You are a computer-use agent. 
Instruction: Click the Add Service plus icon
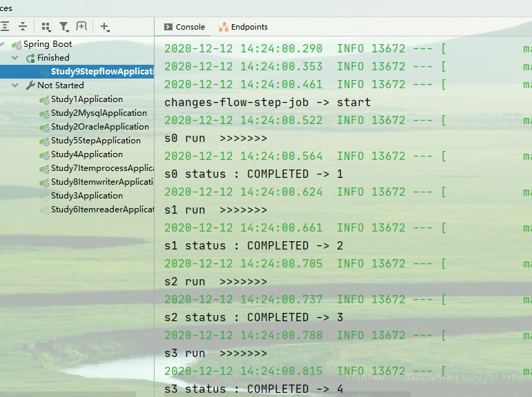tap(105, 27)
